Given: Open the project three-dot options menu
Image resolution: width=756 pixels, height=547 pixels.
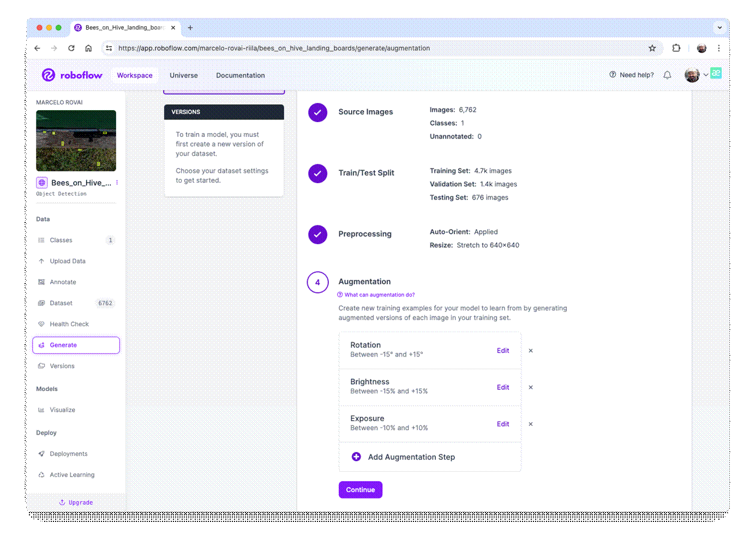Looking at the screenshot, I should tap(117, 183).
